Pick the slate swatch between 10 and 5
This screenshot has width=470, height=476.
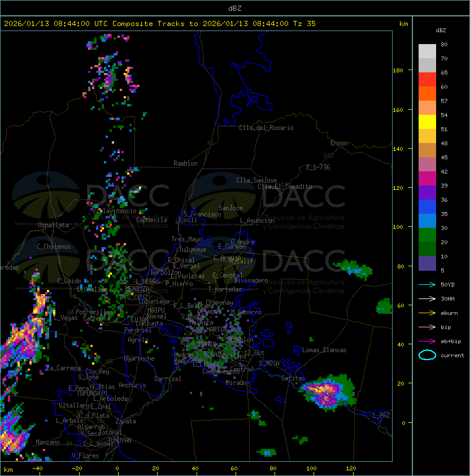(427, 263)
